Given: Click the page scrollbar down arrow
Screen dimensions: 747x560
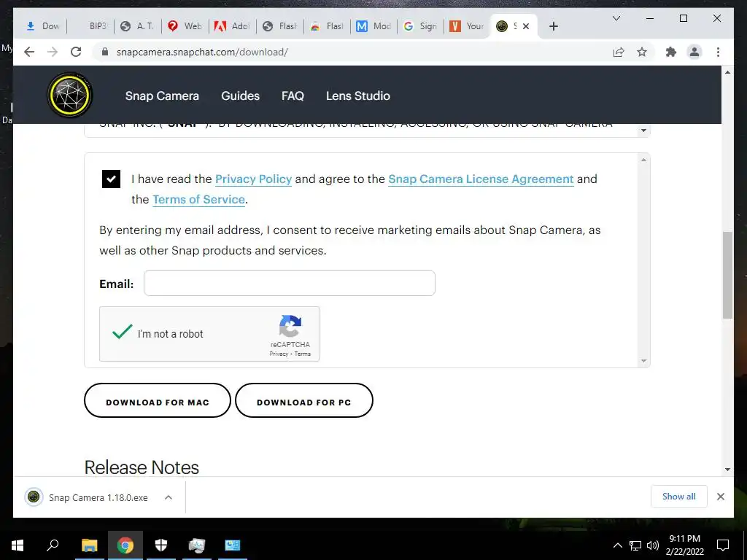Looking at the screenshot, I should [727, 470].
